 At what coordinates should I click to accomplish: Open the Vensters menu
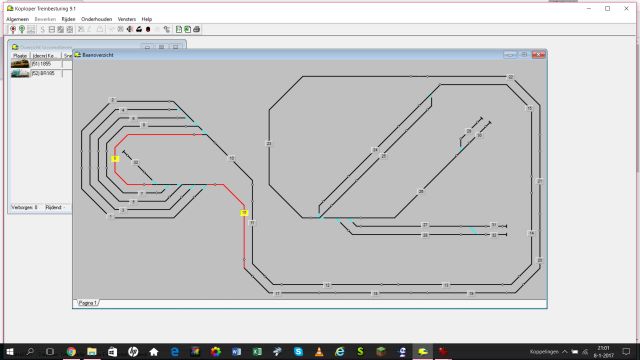click(127, 19)
